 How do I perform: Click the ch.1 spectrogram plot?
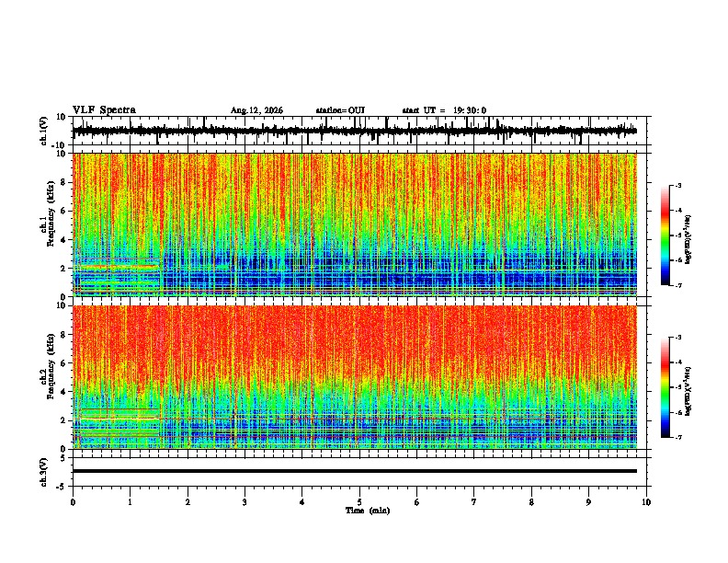point(355,224)
